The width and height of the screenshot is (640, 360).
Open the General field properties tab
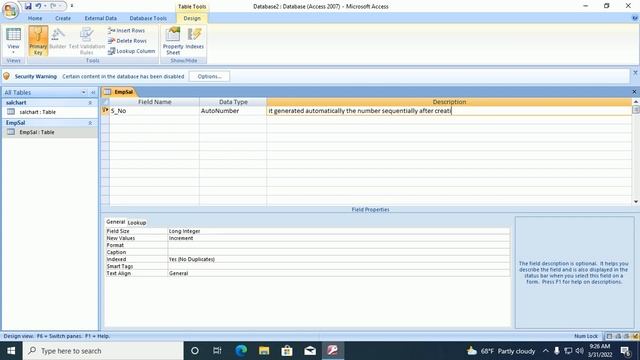coord(116,222)
